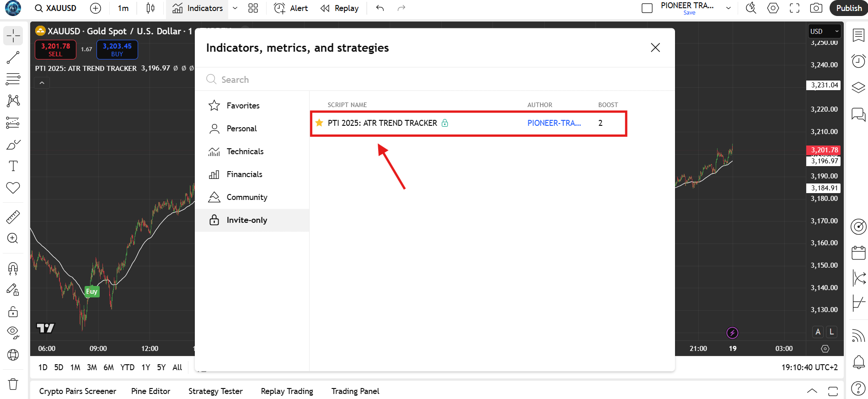Open notifications bell in right sidebar
The width and height of the screenshot is (868, 399).
858,362
